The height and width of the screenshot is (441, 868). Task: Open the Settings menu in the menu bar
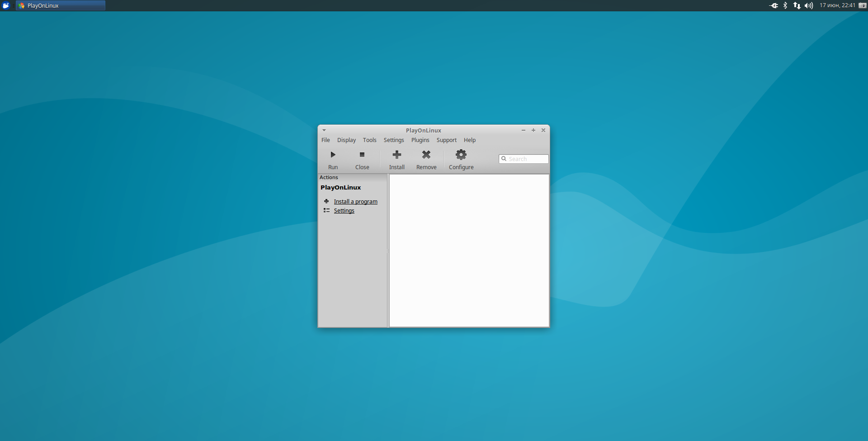394,140
